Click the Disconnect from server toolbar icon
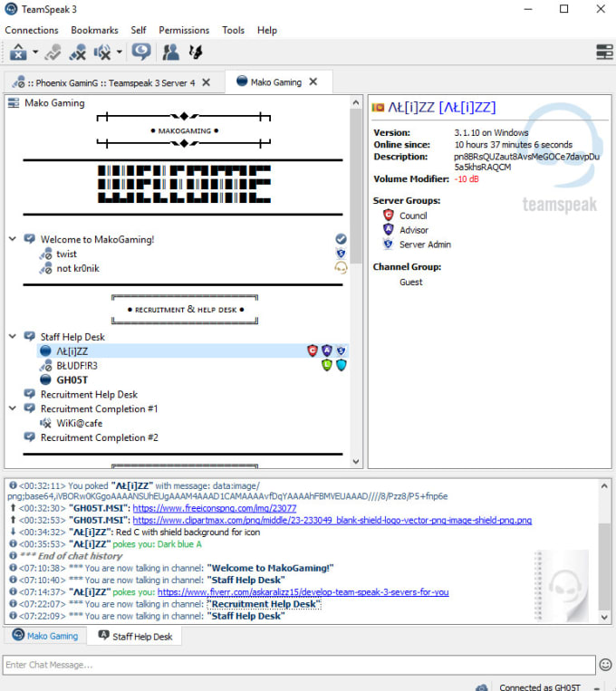Image resolution: width=616 pixels, height=691 pixels. [x=53, y=52]
